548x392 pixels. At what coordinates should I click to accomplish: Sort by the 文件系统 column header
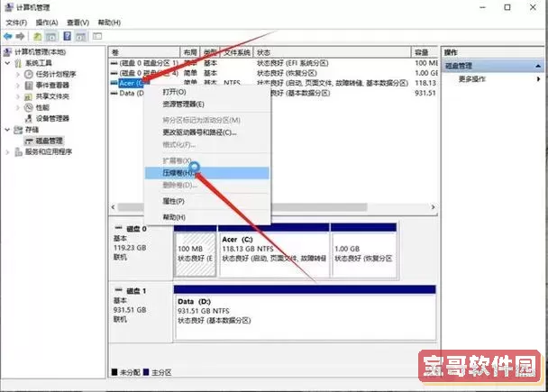coord(237,52)
